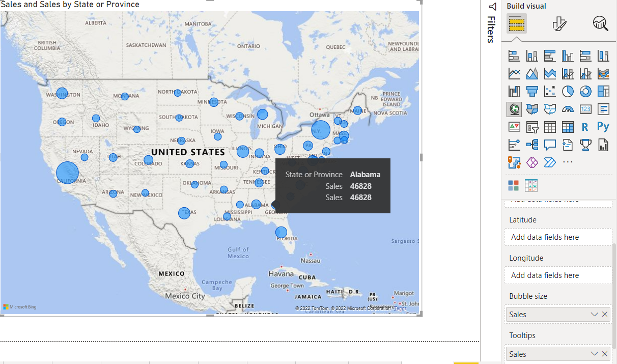
Task: Choose the Clustered column chart visual
Action: click(568, 56)
